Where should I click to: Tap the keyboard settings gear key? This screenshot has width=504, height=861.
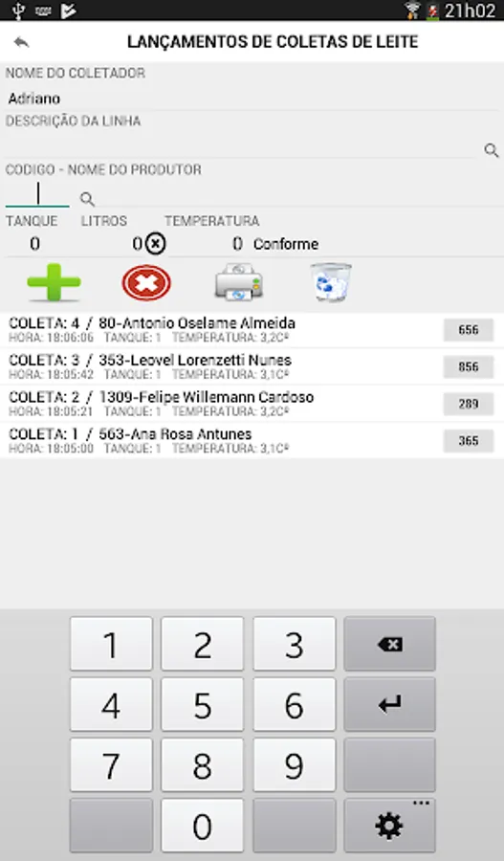coord(390,826)
